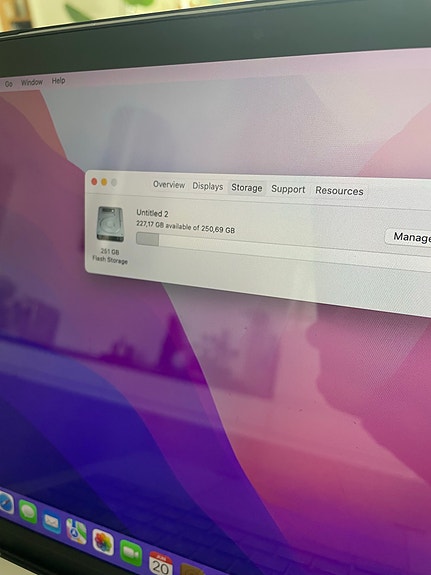
Task: Click the Manage storage button
Action: (409, 237)
